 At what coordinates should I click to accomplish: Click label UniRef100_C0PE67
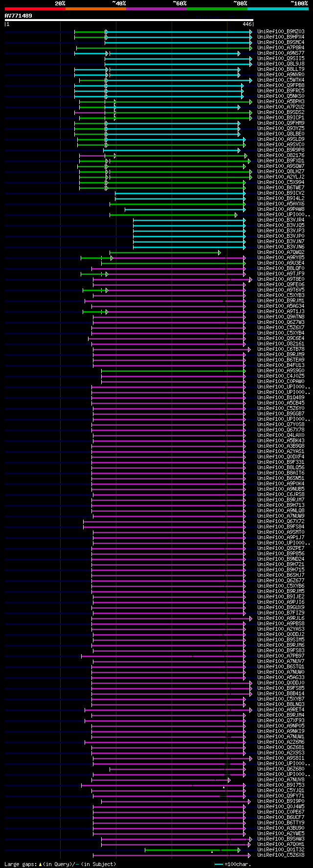pyautogui.click(x=281, y=812)
